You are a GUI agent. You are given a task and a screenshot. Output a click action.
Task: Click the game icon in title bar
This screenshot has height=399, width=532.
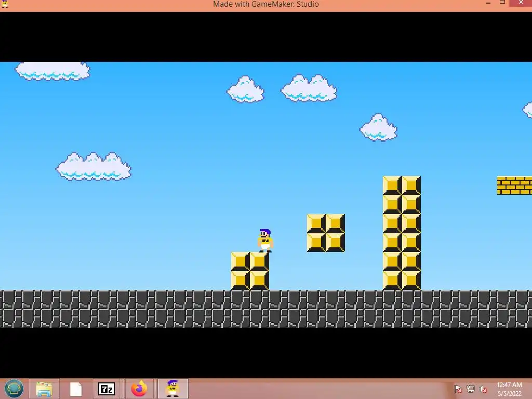click(x=5, y=4)
